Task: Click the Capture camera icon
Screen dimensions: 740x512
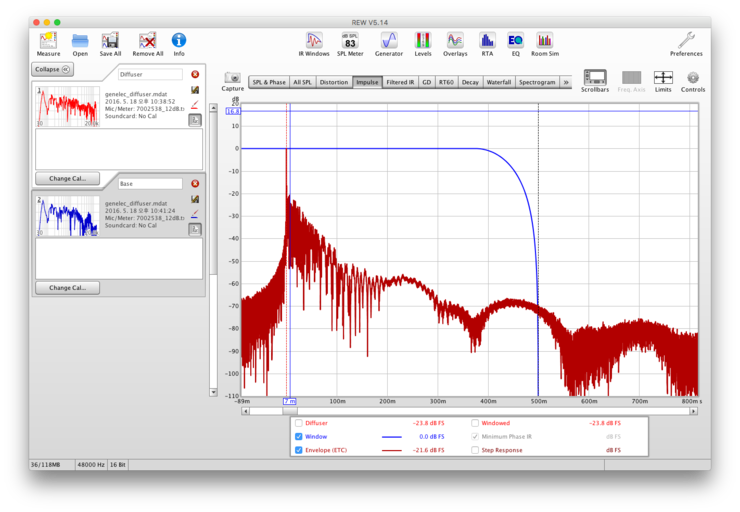Action: coord(232,79)
